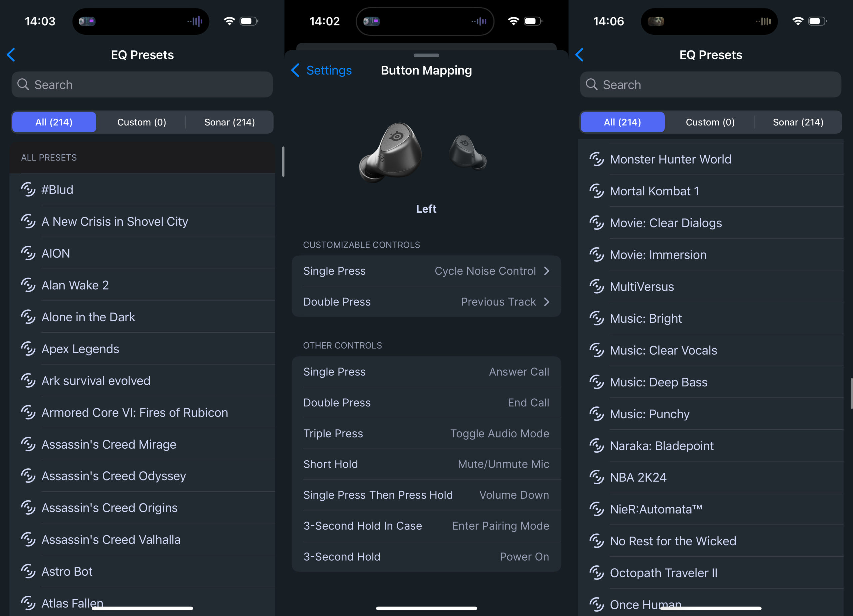Click the preset icon beside NBA 2K24

coord(597,477)
